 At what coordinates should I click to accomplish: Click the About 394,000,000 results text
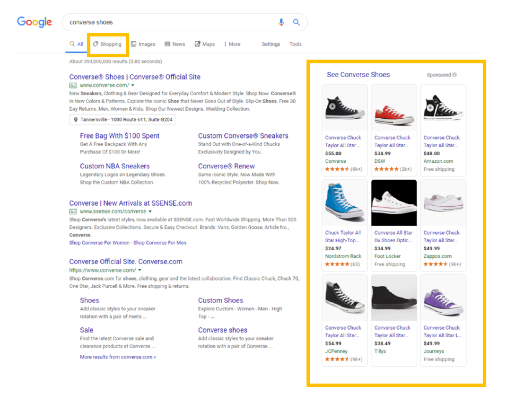[115, 61]
